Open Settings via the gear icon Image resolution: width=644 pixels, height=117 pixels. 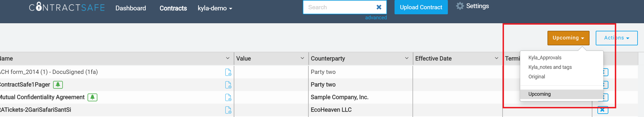pyautogui.click(x=460, y=6)
